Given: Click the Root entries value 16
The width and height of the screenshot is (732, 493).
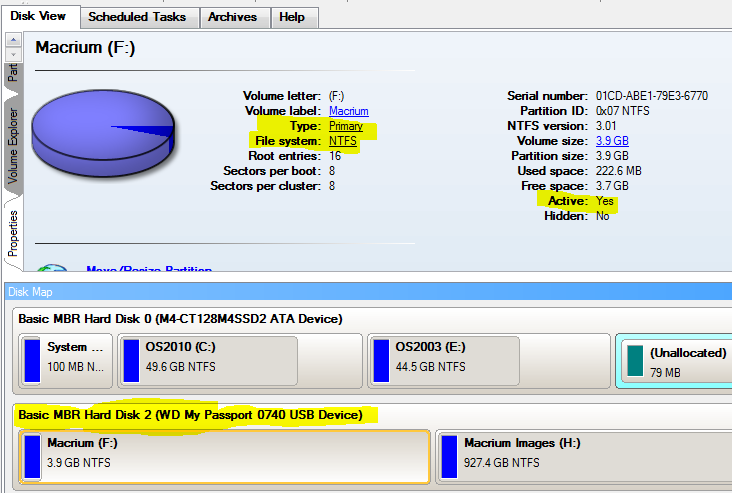Looking at the screenshot, I should point(335,156).
